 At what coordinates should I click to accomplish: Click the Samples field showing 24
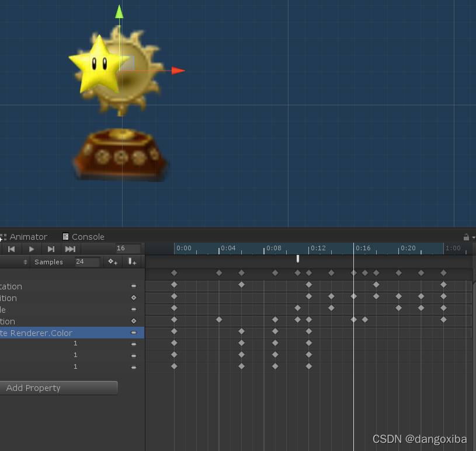tap(88, 262)
